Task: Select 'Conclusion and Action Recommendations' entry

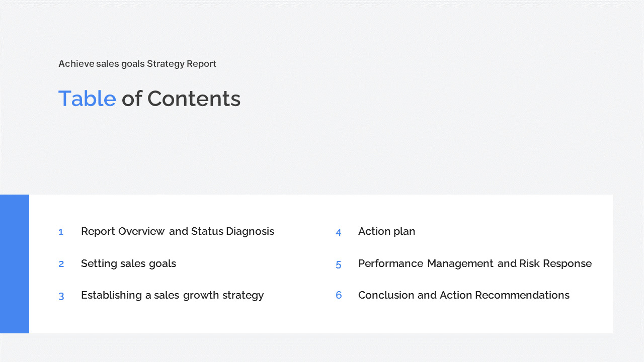Action: (463, 295)
